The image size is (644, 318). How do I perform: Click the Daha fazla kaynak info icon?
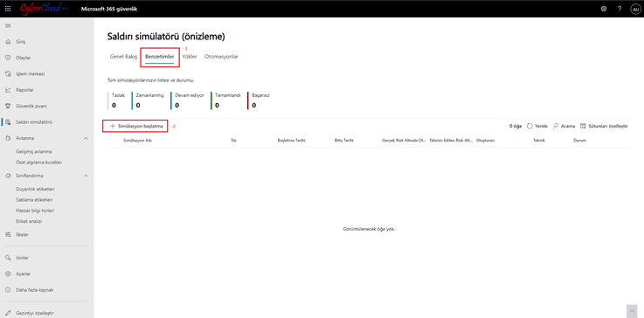[8, 290]
